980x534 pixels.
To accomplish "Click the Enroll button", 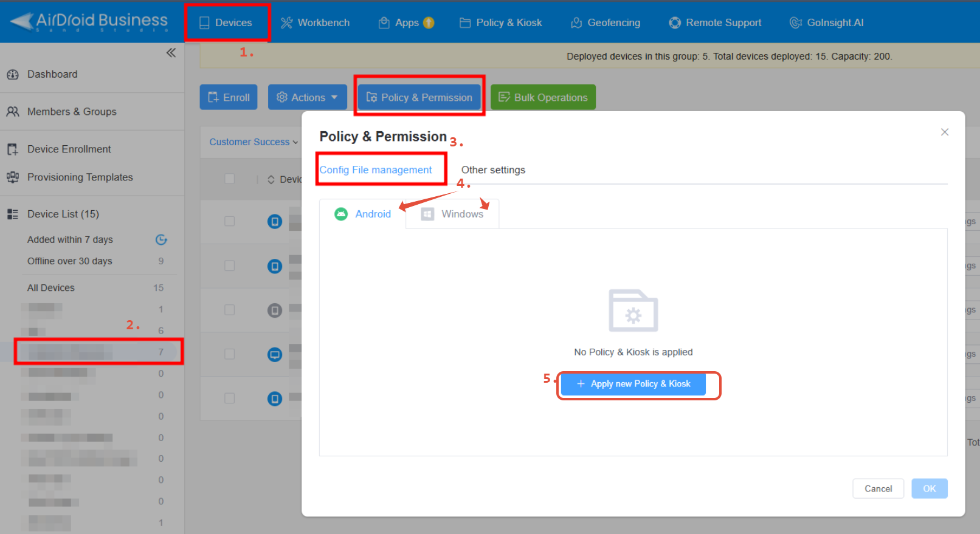I will click(x=229, y=97).
